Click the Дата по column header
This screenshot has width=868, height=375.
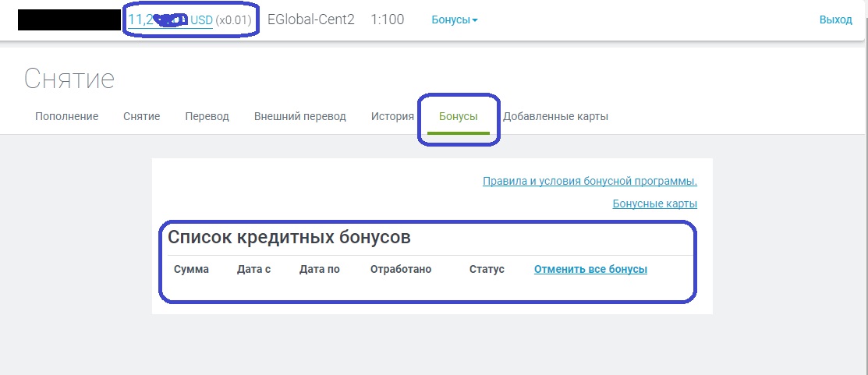[320, 269]
